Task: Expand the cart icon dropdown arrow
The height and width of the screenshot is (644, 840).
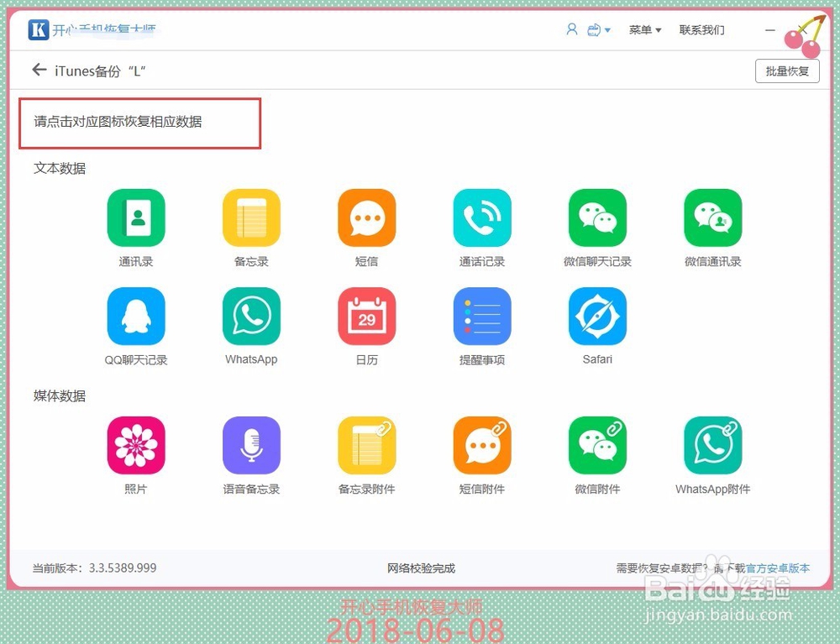Action: pos(606,29)
